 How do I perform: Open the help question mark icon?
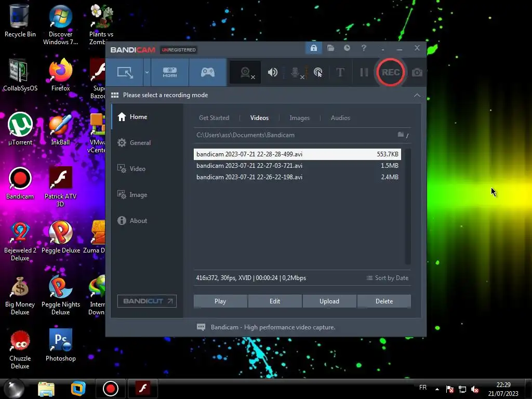click(364, 48)
